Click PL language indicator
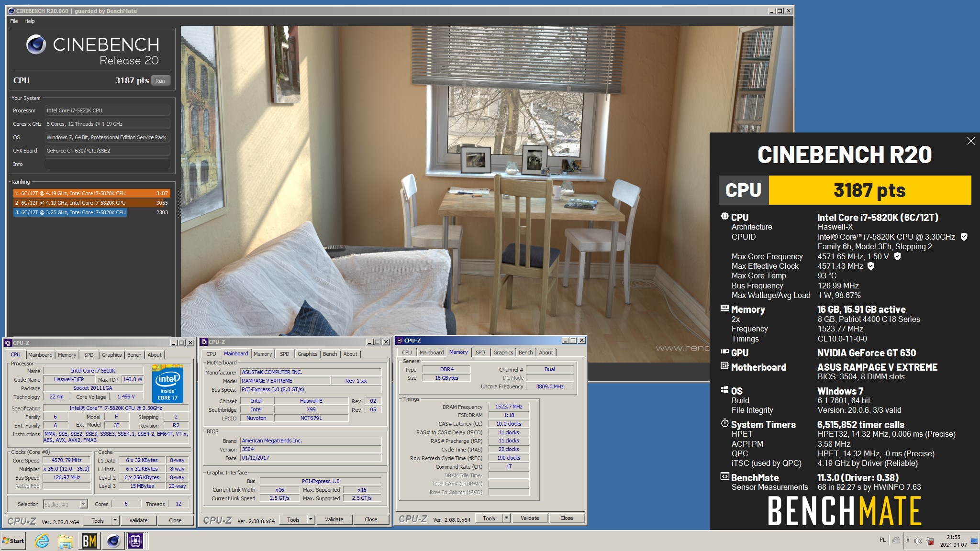The height and width of the screenshot is (551, 980). coord(882,540)
